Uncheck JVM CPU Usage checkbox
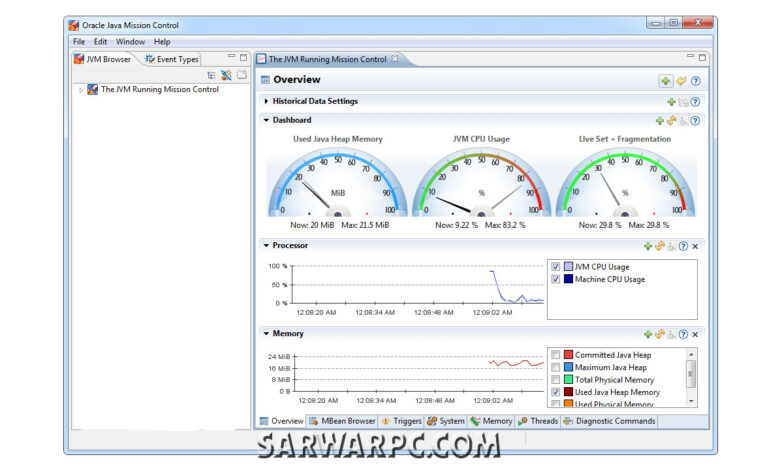The image size is (780, 470). (x=556, y=267)
